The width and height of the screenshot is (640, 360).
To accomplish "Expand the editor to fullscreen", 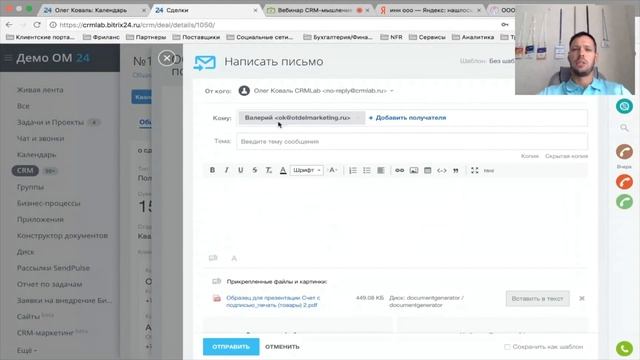I will pyautogui.click(x=474, y=170).
